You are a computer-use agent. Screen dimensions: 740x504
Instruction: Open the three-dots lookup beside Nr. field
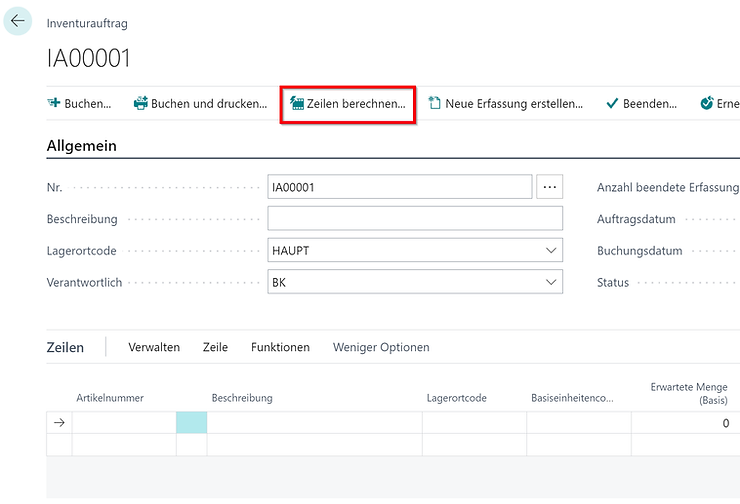[x=550, y=187]
